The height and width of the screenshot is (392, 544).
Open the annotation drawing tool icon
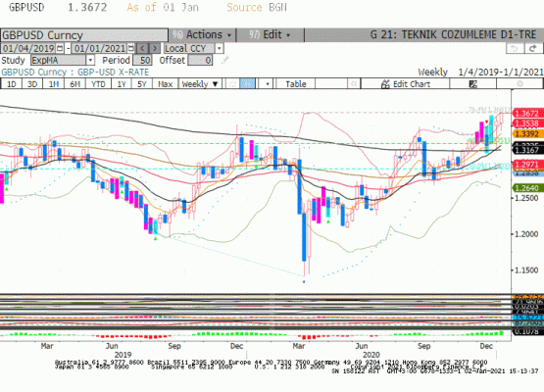point(472,84)
